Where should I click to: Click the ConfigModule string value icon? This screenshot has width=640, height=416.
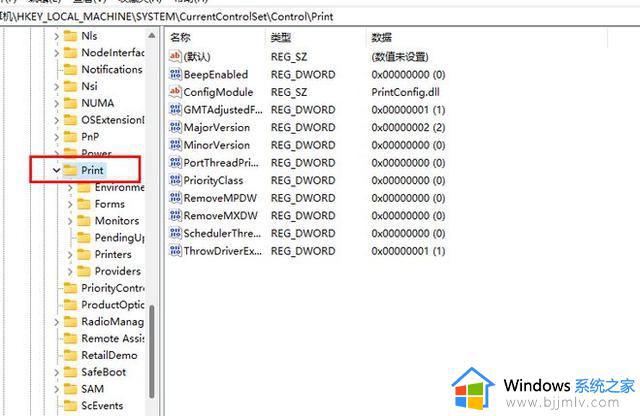click(x=175, y=92)
